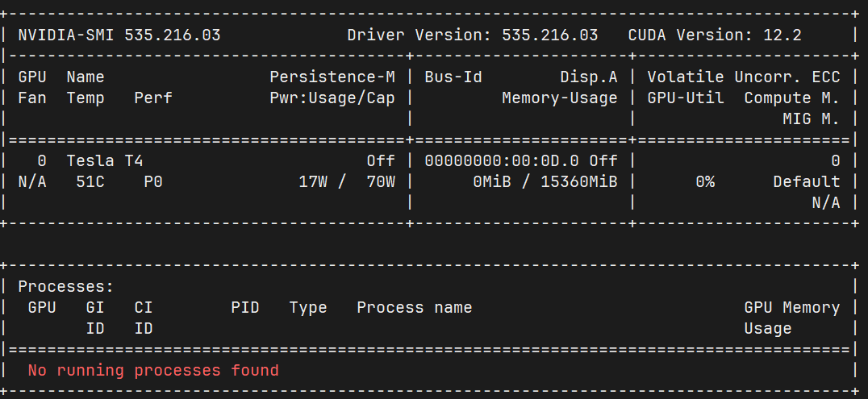Click the 0MiB / 15360MiB memory usage
Viewport: 868px width, 399px height.
[x=545, y=182]
